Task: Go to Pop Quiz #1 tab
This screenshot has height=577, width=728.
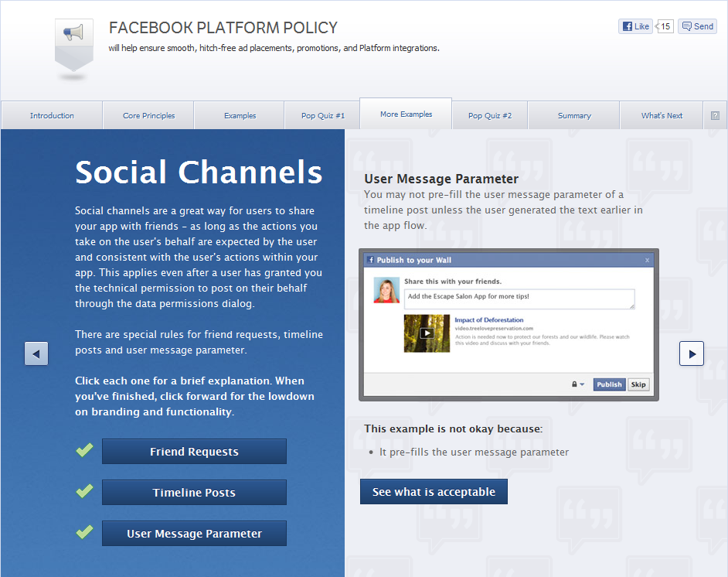Action: tap(323, 116)
